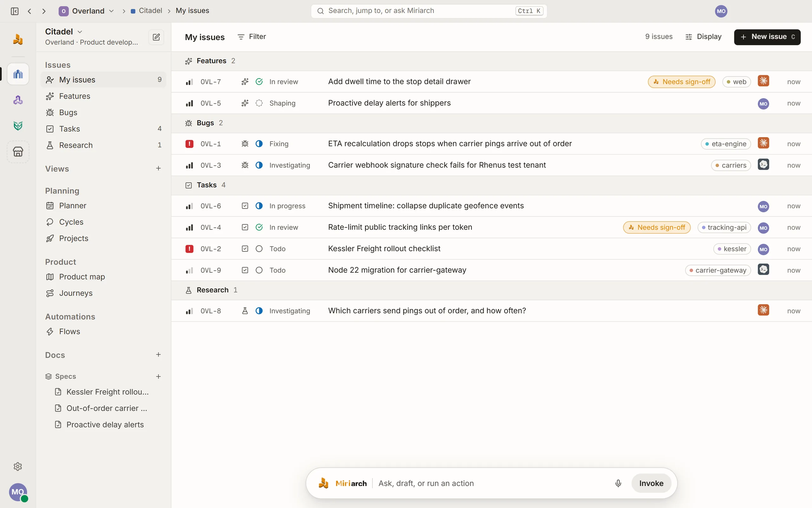Click the Ask, draft, or run input
The image size is (812, 508).
tap(493, 483)
